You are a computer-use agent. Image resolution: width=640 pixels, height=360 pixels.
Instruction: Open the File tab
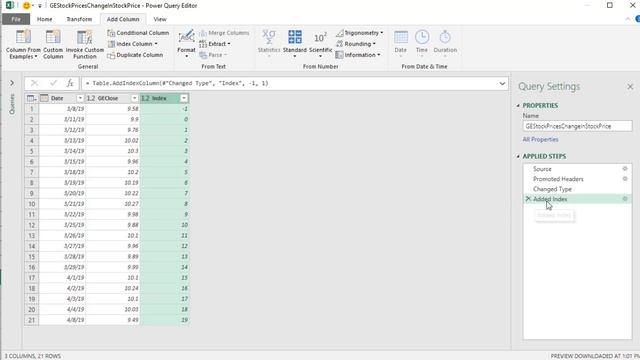16,19
